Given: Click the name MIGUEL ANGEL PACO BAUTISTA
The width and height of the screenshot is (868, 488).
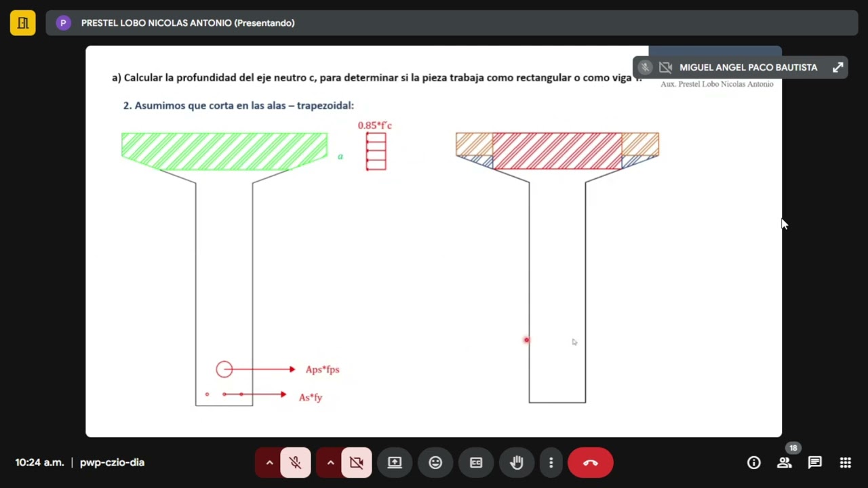Looking at the screenshot, I should click(x=748, y=67).
